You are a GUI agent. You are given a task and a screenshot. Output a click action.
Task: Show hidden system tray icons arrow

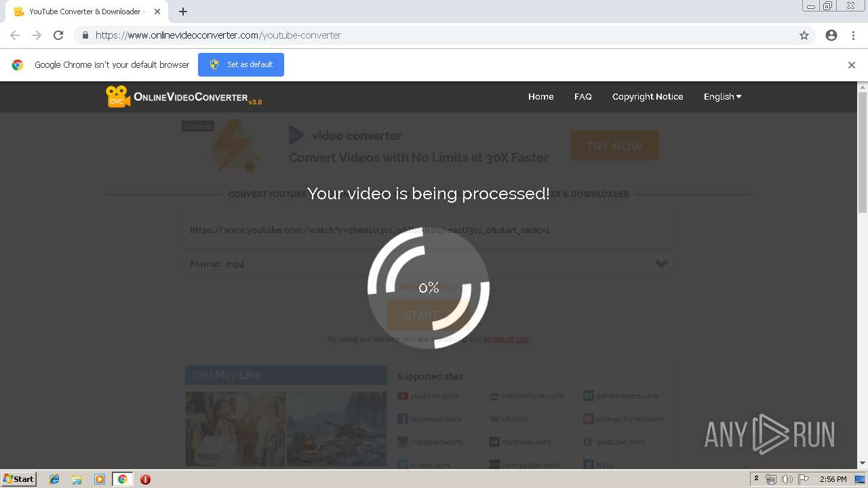click(757, 479)
